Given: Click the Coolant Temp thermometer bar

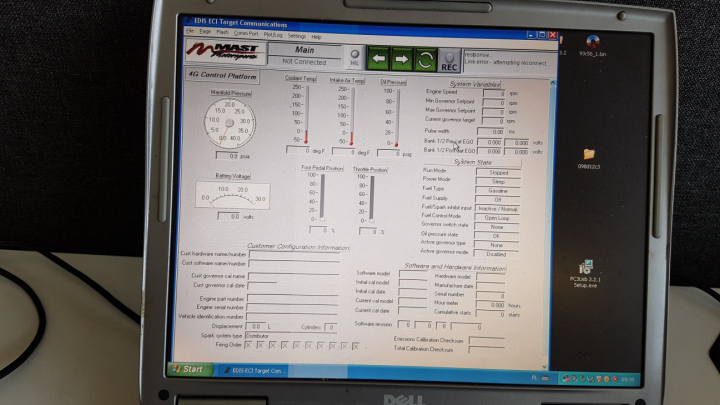Looking at the screenshot, I should (x=306, y=114).
